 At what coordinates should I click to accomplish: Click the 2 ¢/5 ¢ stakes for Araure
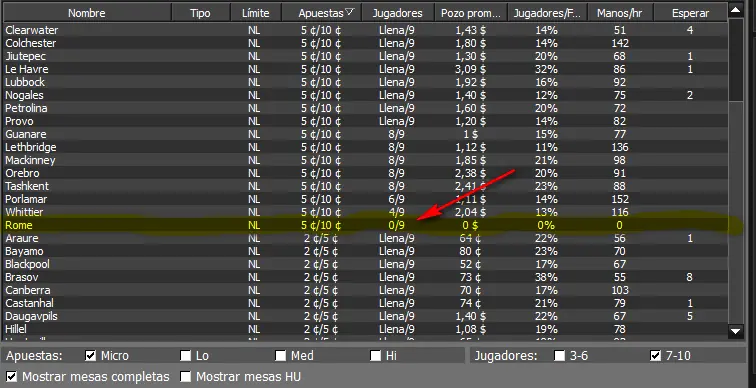321,238
